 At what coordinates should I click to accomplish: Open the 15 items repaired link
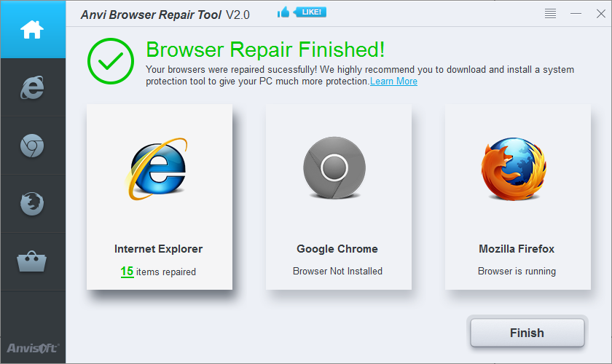158,271
